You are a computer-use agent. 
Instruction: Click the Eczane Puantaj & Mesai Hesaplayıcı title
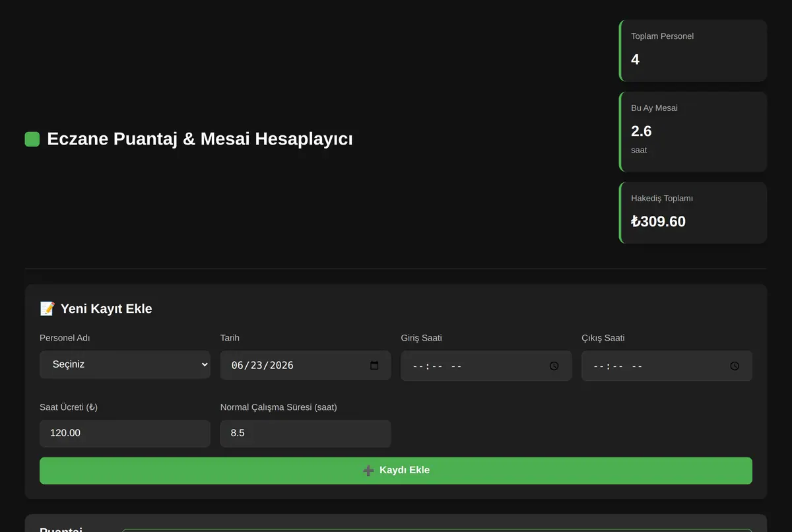click(200, 139)
